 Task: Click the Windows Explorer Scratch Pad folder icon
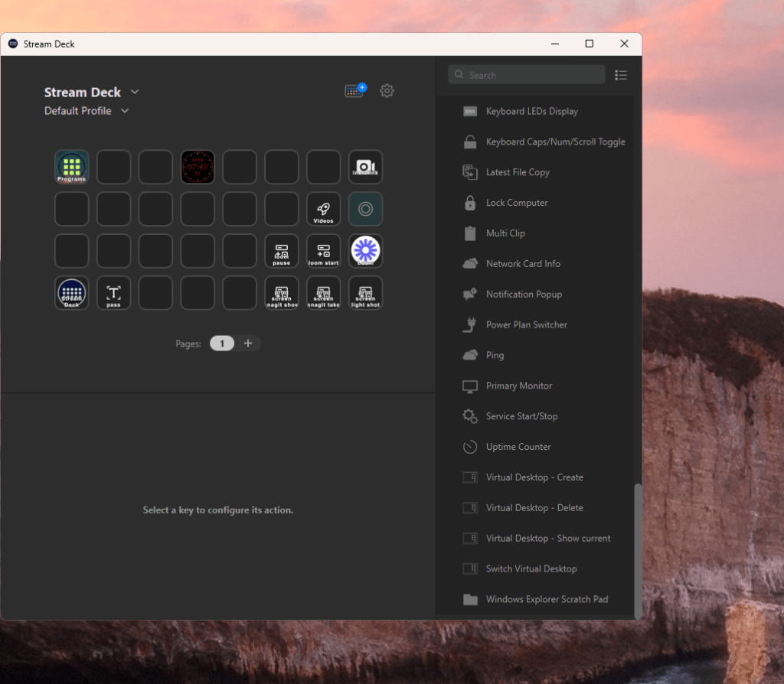point(470,599)
